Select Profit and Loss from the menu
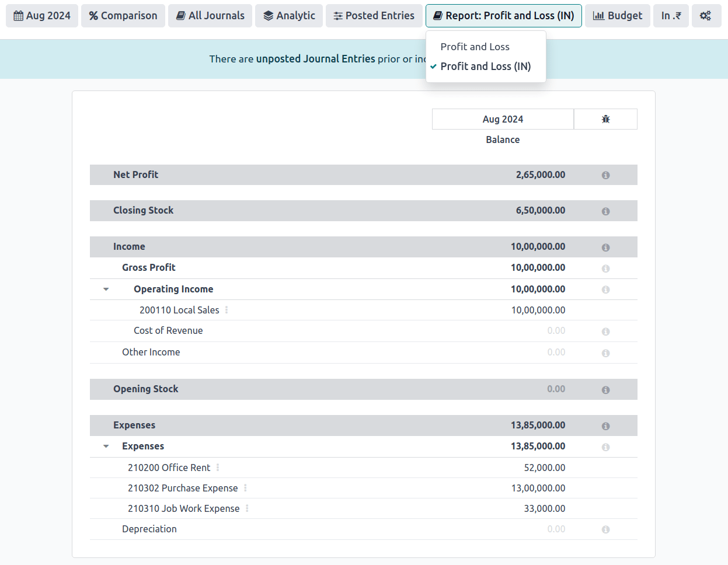728x565 pixels. (x=475, y=46)
